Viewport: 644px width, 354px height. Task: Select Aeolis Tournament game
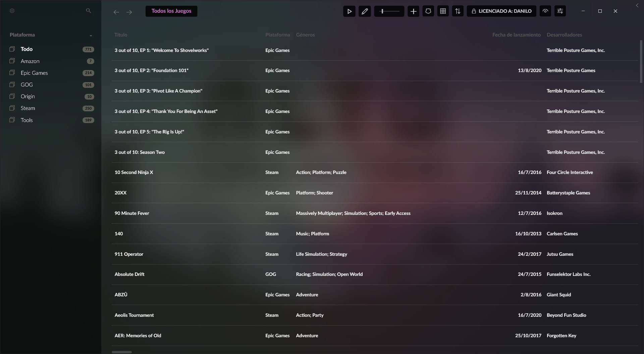375,315
